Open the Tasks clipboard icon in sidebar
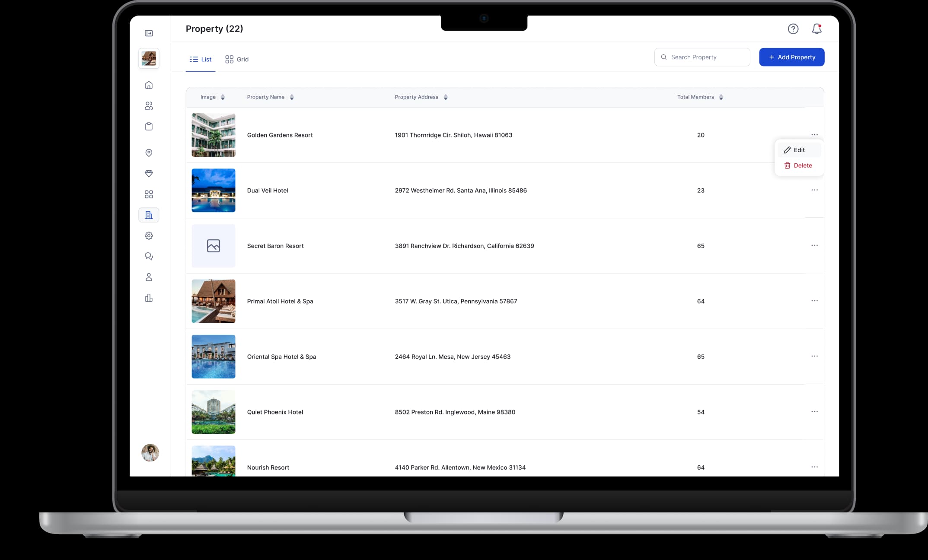This screenshot has height=560, width=928. (149, 127)
